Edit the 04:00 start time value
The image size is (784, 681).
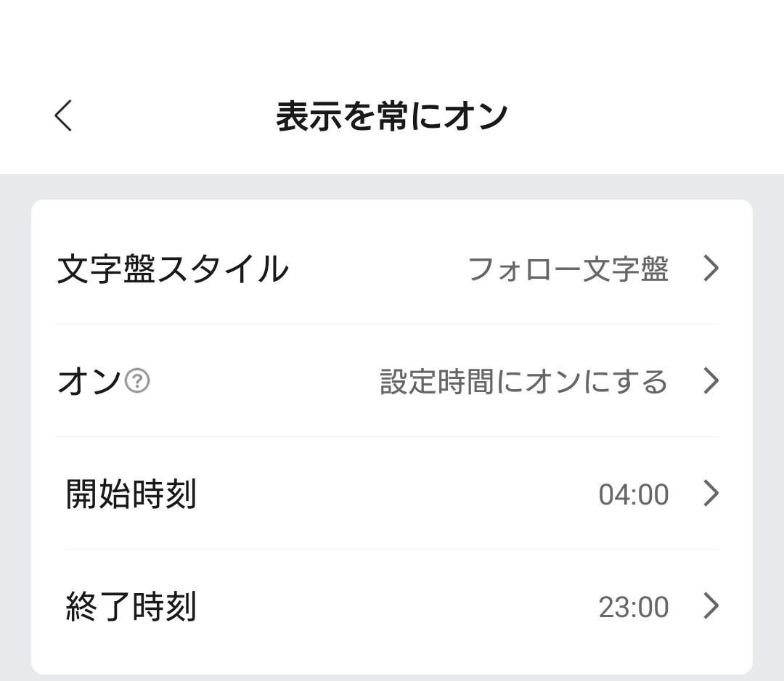[x=634, y=494]
